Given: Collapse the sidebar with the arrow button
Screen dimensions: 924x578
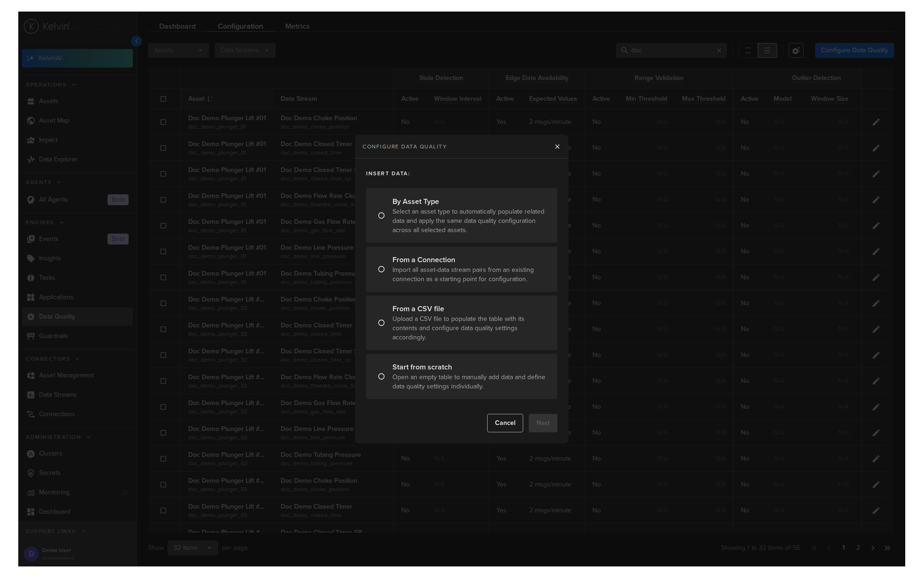Looking at the screenshot, I should pyautogui.click(x=137, y=41).
